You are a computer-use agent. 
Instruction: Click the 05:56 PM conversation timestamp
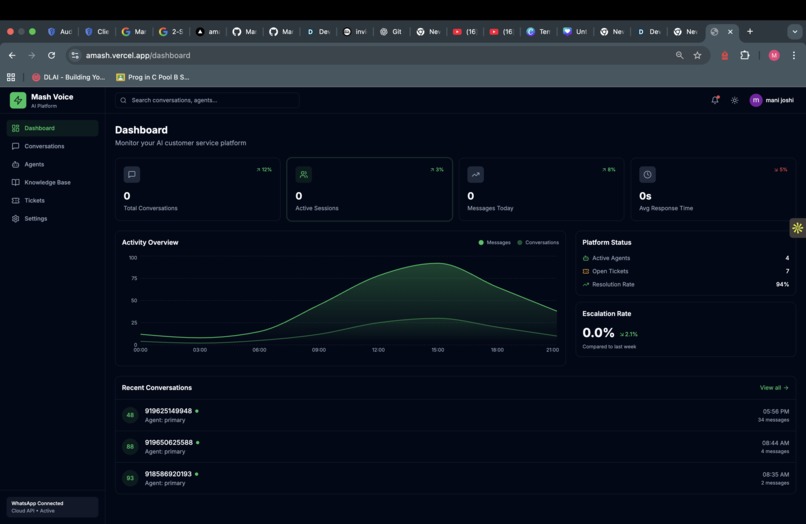(x=776, y=411)
